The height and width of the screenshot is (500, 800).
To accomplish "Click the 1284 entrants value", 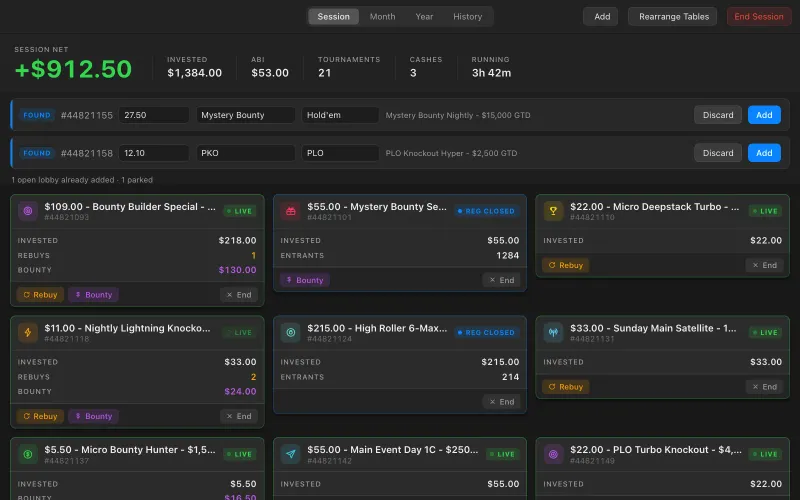I will tap(507, 255).
